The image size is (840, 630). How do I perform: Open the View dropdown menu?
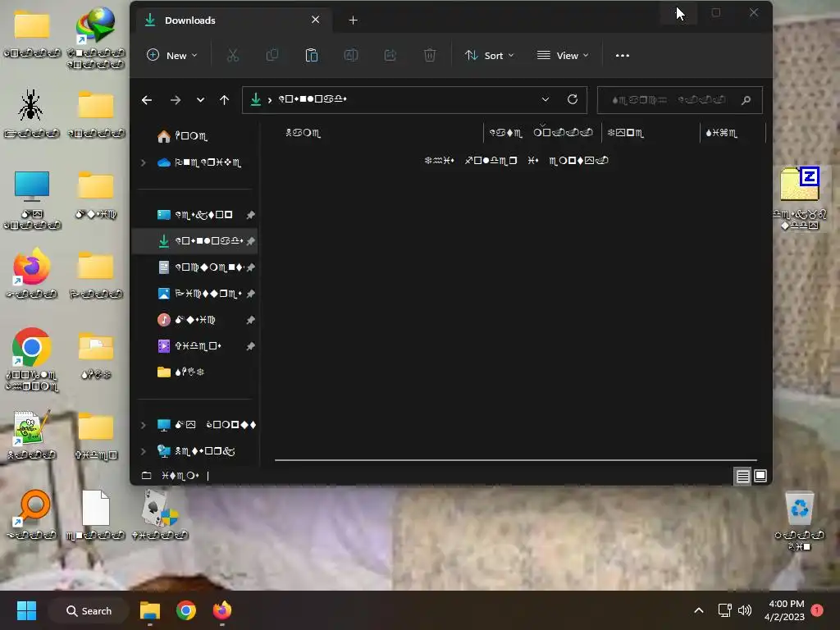562,55
